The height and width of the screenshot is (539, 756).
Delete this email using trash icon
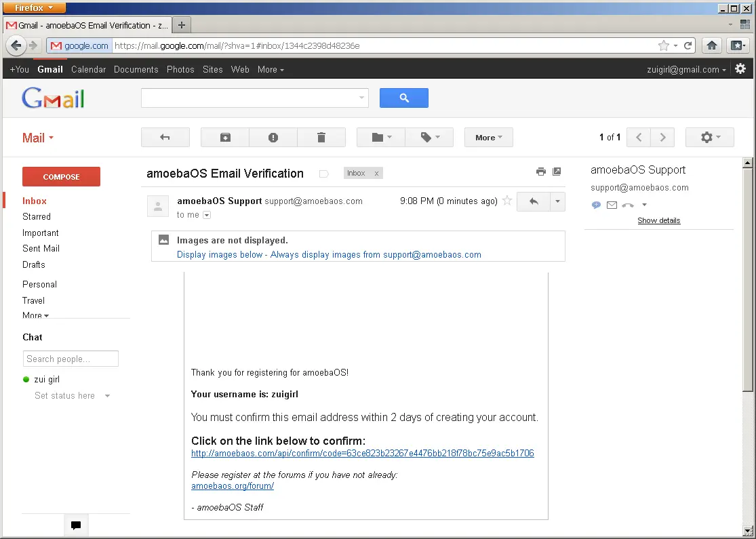[321, 138]
